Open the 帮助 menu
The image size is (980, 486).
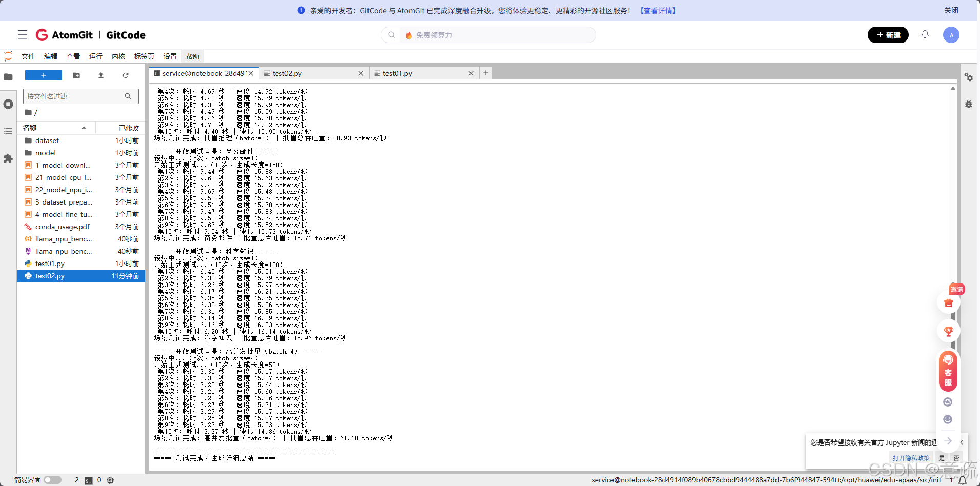193,56
